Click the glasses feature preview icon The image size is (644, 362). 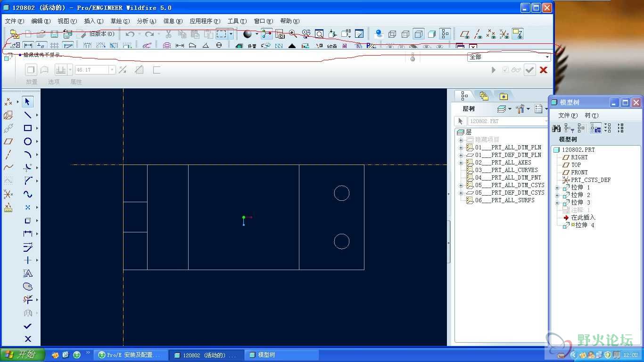[x=516, y=70]
